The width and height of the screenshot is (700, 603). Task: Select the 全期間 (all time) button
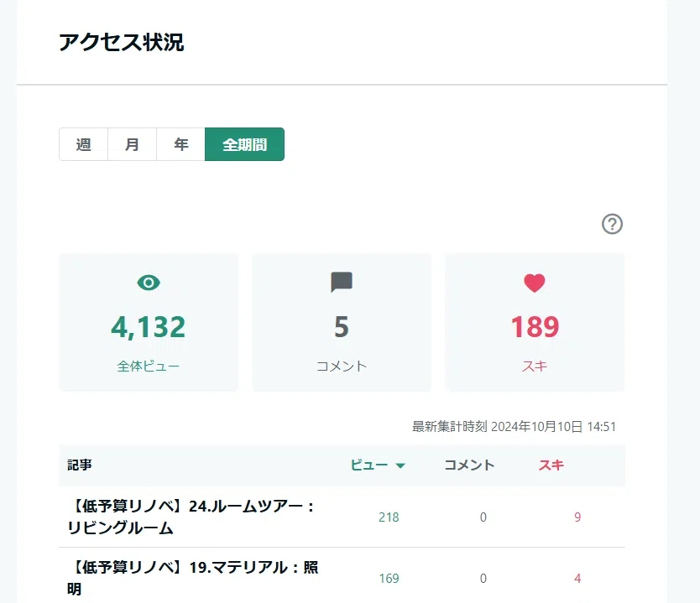pos(244,144)
